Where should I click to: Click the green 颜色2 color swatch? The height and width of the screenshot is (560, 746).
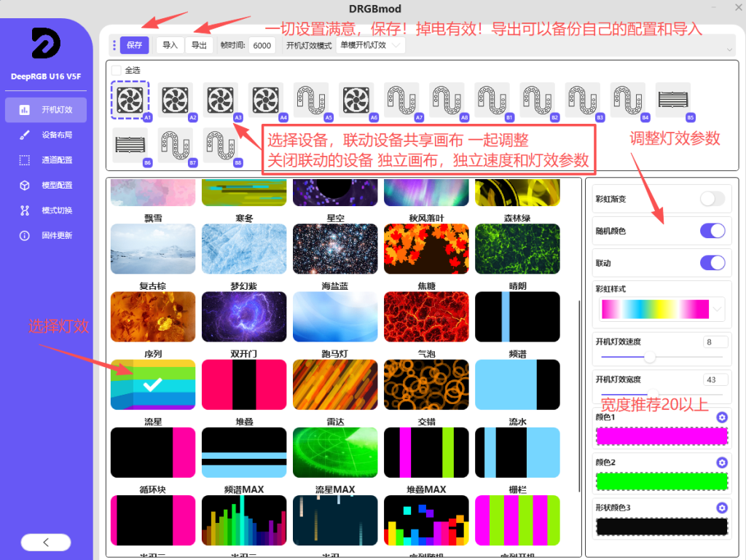(662, 481)
